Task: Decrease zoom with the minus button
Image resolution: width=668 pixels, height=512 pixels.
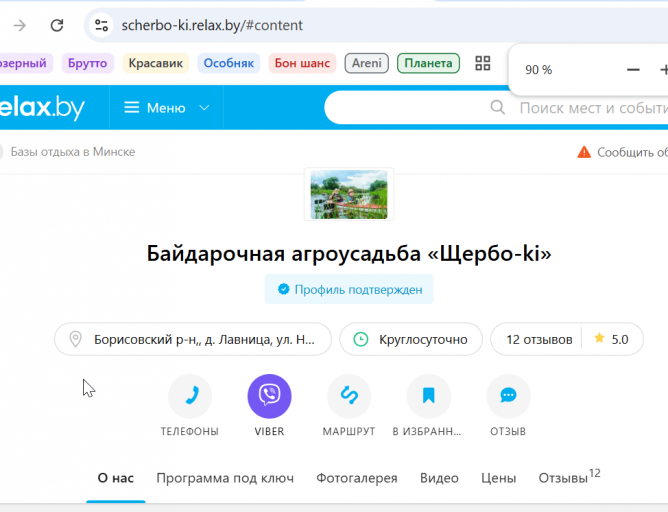Action: pyautogui.click(x=633, y=69)
